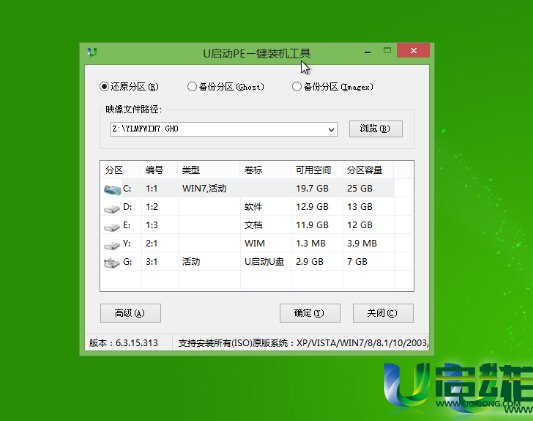Select the Y: drive icon
Image resolution: width=533 pixels, height=421 pixels.
click(x=112, y=245)
